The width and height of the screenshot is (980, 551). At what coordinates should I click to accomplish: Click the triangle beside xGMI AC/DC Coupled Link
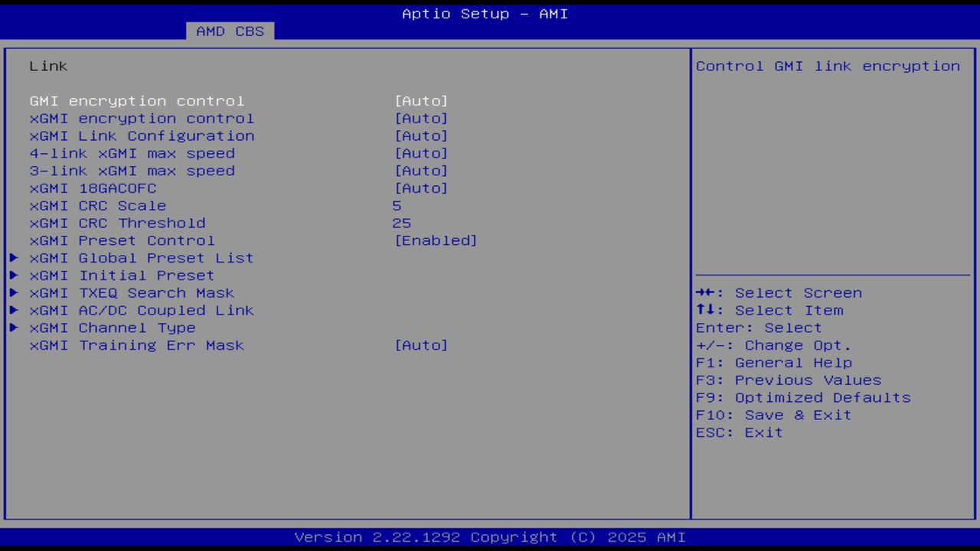[x=14, y=311]
